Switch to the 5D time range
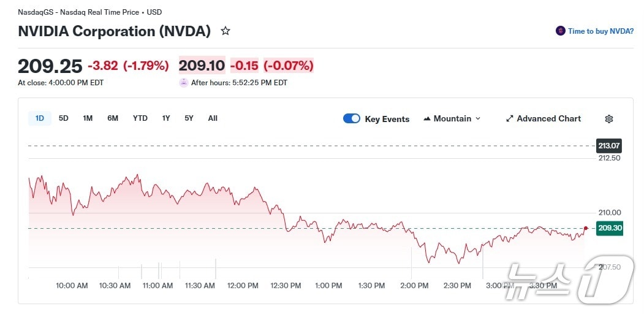Viewport: 644px width, 314px height. pos(64,118)
